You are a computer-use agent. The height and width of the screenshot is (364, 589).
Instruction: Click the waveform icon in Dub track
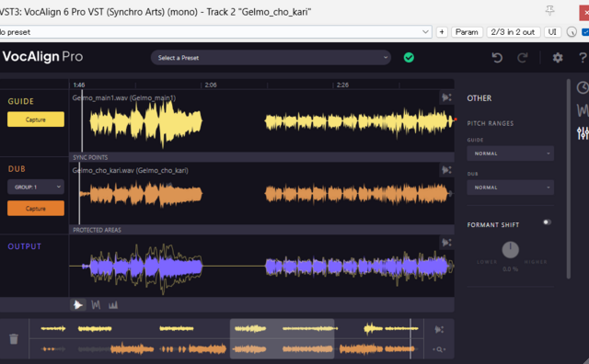(x=446, y=170)
